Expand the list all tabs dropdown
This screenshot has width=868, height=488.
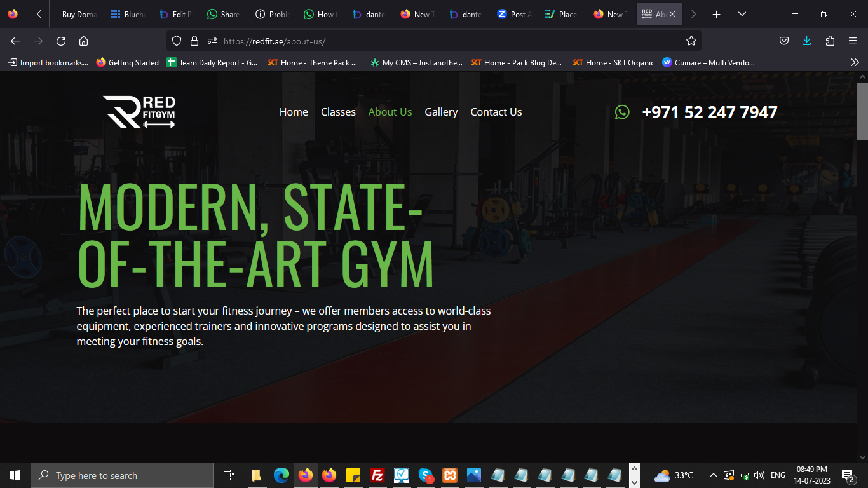[742, 14]
